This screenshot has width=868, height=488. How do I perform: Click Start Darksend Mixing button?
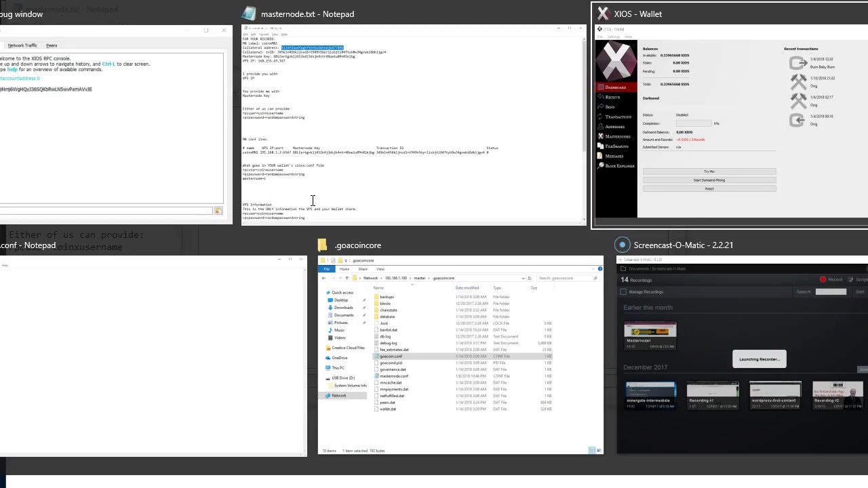[x=709, y=180]
